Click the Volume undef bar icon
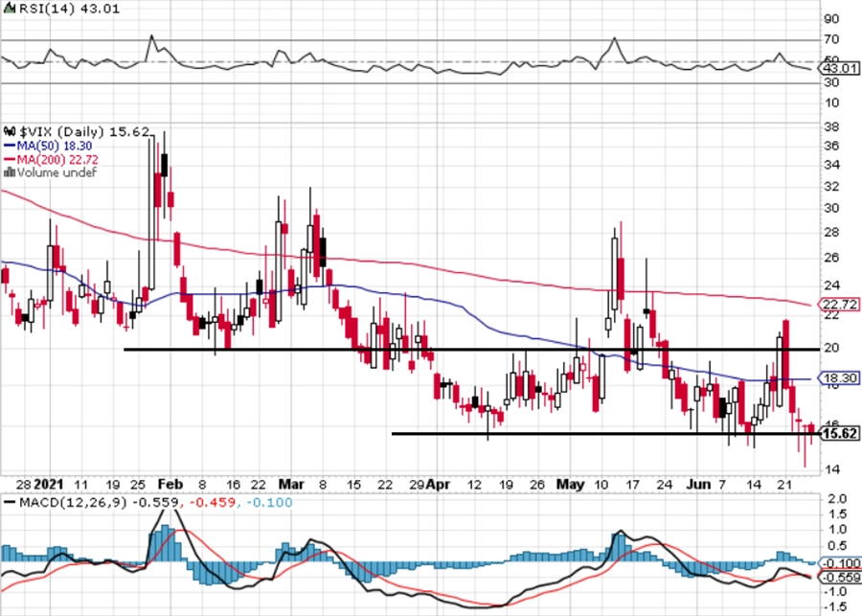This screenshot has width=862, height=616. [10, 172]
